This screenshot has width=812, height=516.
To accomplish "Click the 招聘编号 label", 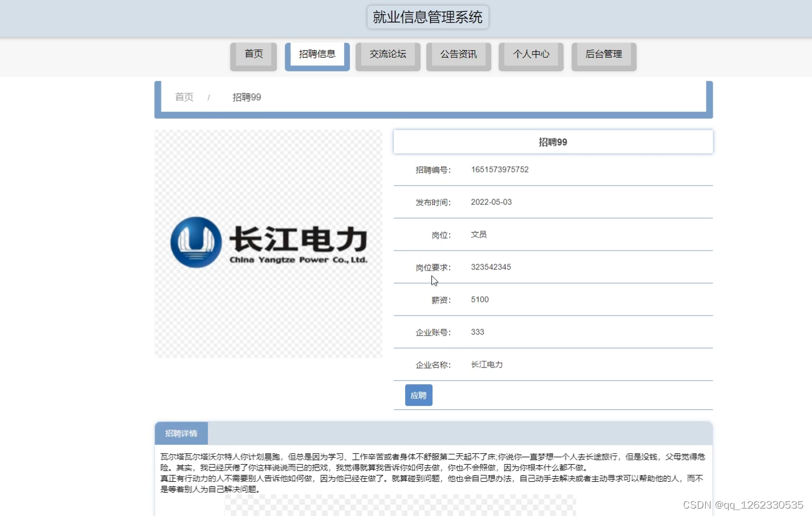I will click(433, 170).
